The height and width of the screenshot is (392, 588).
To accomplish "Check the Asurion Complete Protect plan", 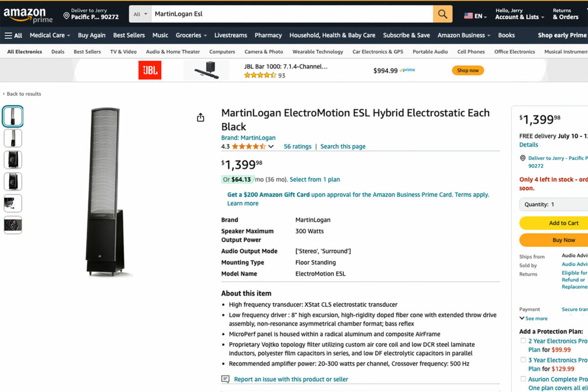I will tap(523, 379).
